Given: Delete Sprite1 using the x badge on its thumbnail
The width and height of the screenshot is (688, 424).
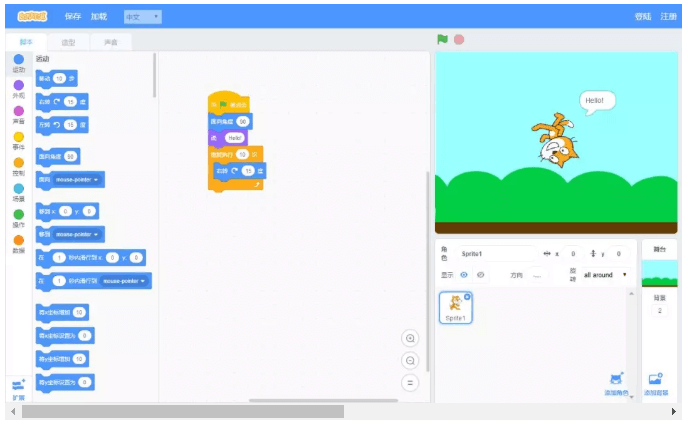Looking at the screenshot, I should point(467,297).
